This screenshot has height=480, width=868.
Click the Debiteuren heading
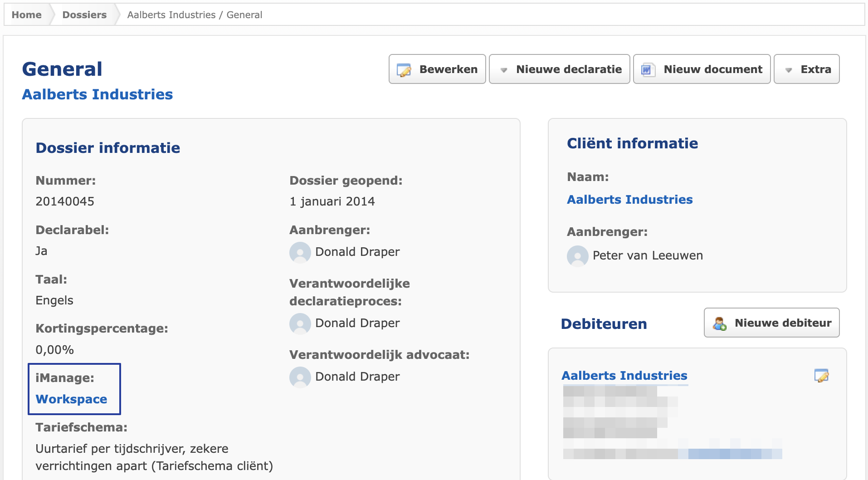(604, 324)
